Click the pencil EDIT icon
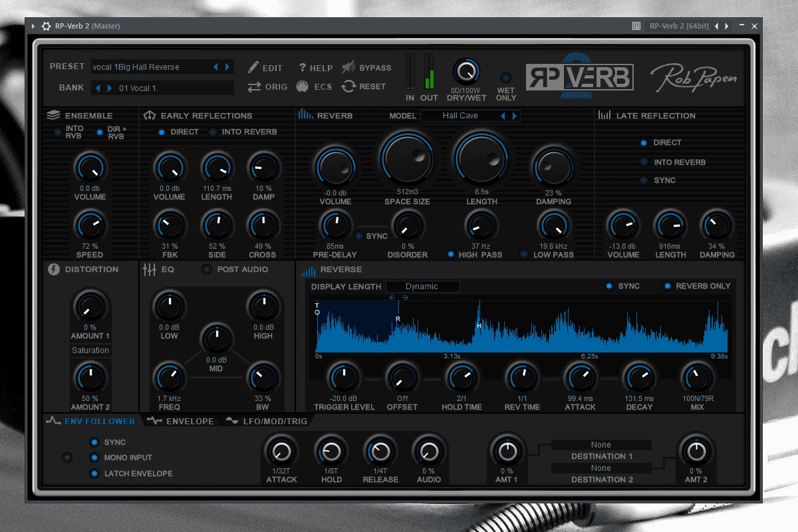Screen dimensions: 798x532 click(x=253, y=67)
